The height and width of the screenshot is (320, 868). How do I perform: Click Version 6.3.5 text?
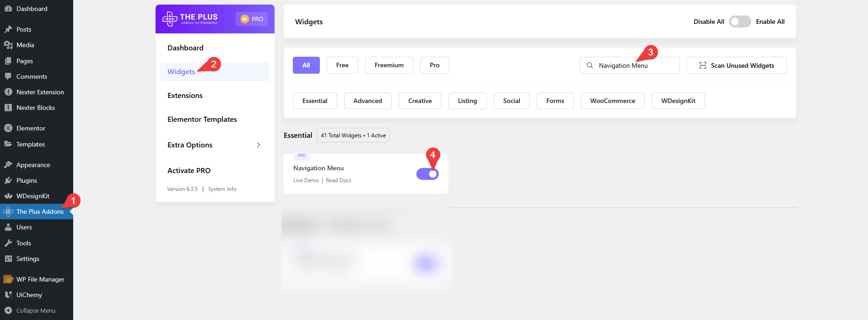click(182, 189)
